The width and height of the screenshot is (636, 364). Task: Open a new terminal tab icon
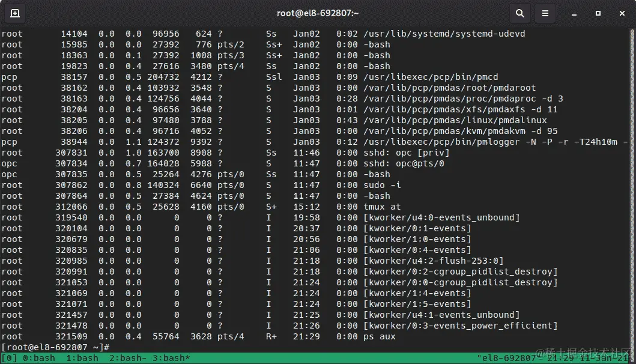click(14, 13)
